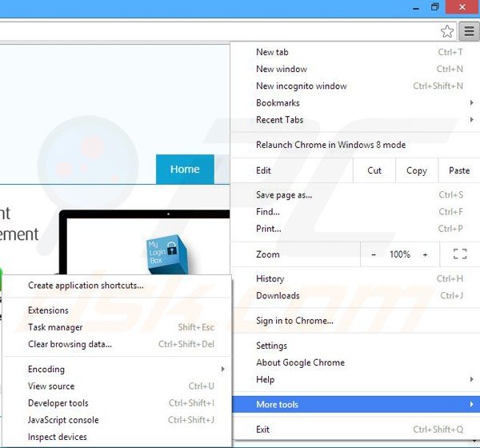Bookmark this page with the star icon
This screenshot has width=480, height=448.
click(447, 31)
